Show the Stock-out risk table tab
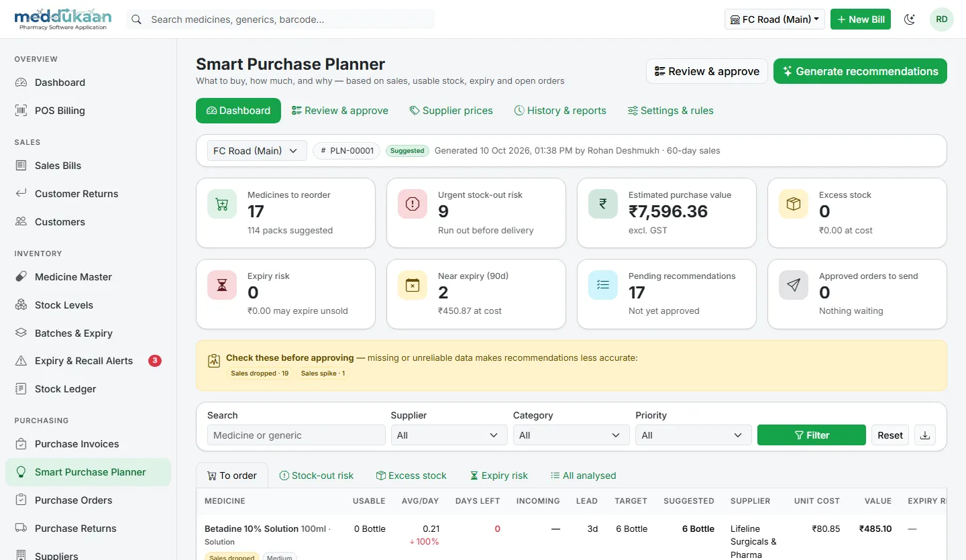This screenshot has width=966, height=560. tap(317, 475)
